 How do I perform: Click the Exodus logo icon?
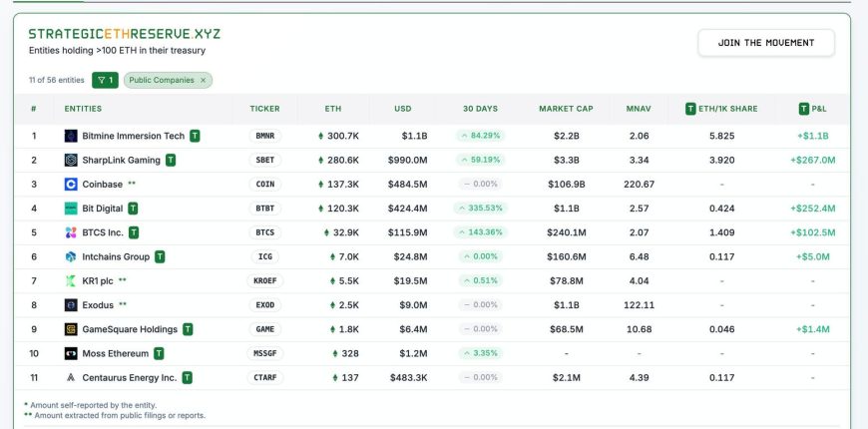tap(71, 305)
